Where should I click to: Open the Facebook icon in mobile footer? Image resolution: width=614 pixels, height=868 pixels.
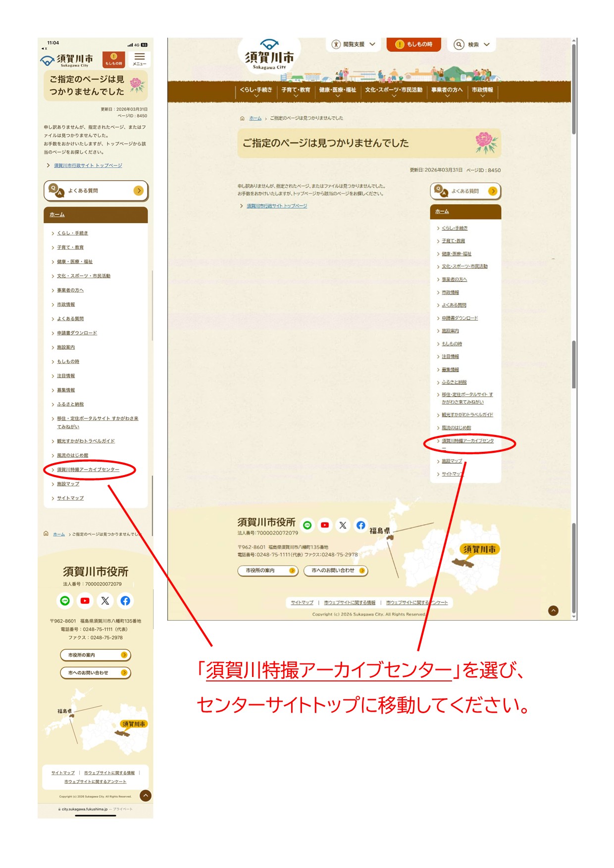[x=125, y=600]
